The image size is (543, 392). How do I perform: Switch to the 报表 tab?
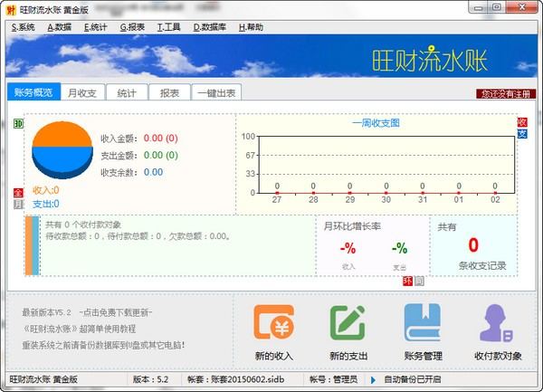[170, 93]
